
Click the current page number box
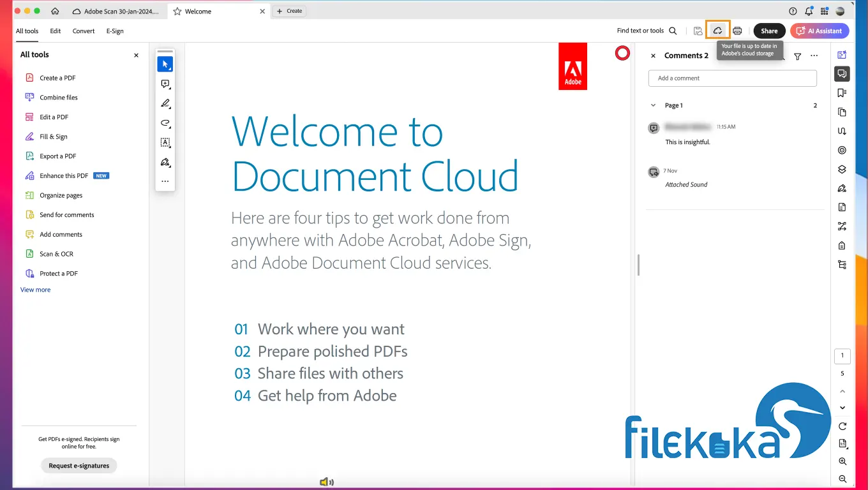click(842, 356)
